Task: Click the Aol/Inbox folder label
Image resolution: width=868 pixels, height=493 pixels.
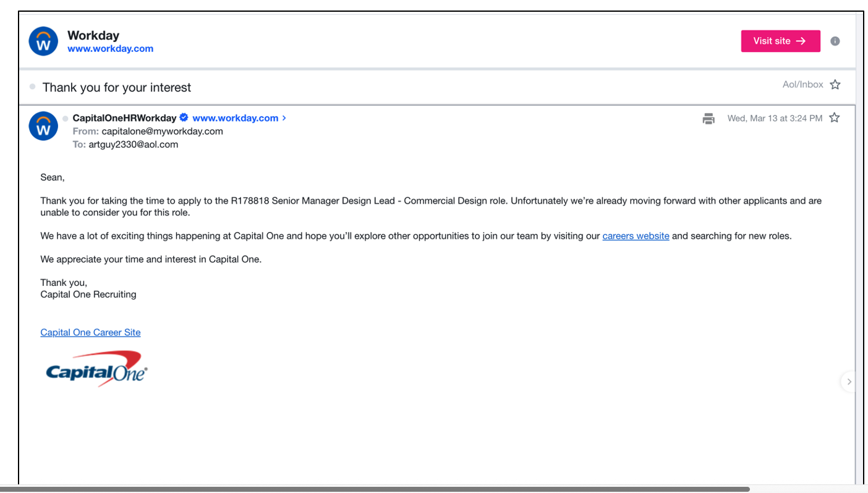Action: pos(802,84)
